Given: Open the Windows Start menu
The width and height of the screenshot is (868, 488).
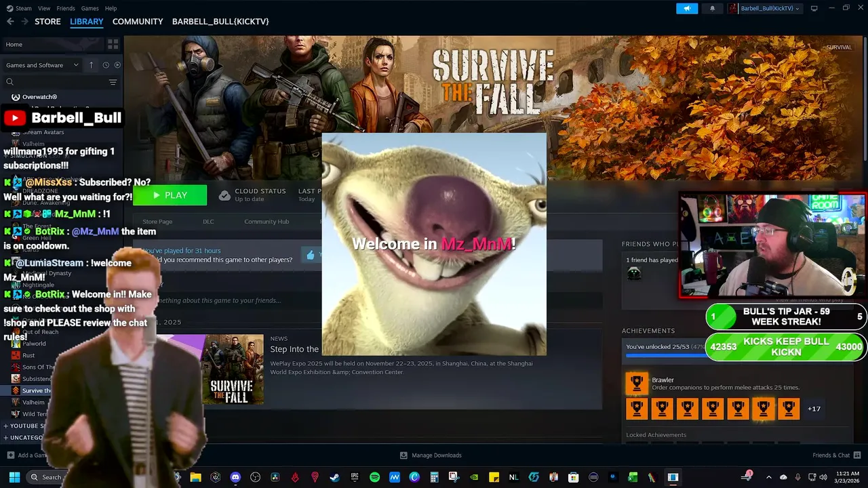Looking at the screenshot, I should (14, 477).
